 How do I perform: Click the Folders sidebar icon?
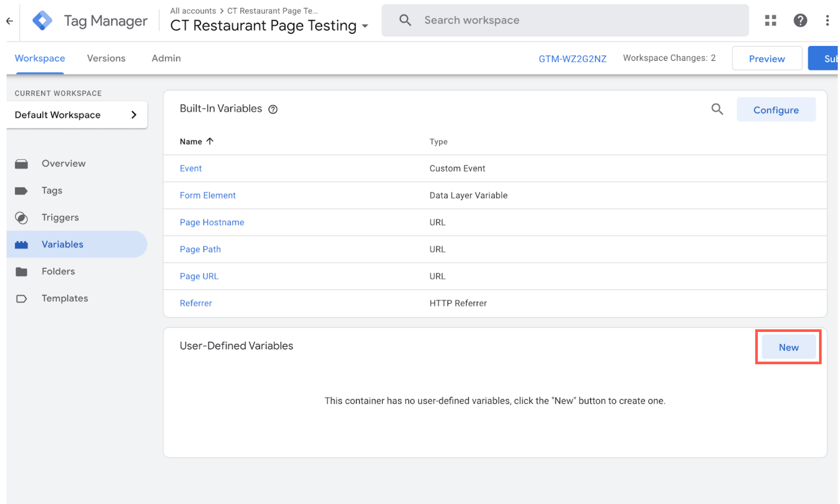(21, 272)
